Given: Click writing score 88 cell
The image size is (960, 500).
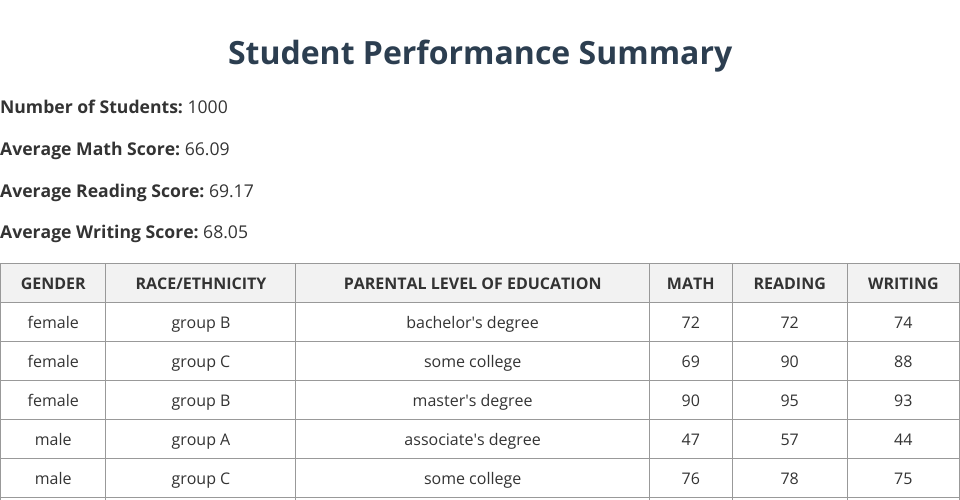Looking at the screenshot, I should click(903, 361).
